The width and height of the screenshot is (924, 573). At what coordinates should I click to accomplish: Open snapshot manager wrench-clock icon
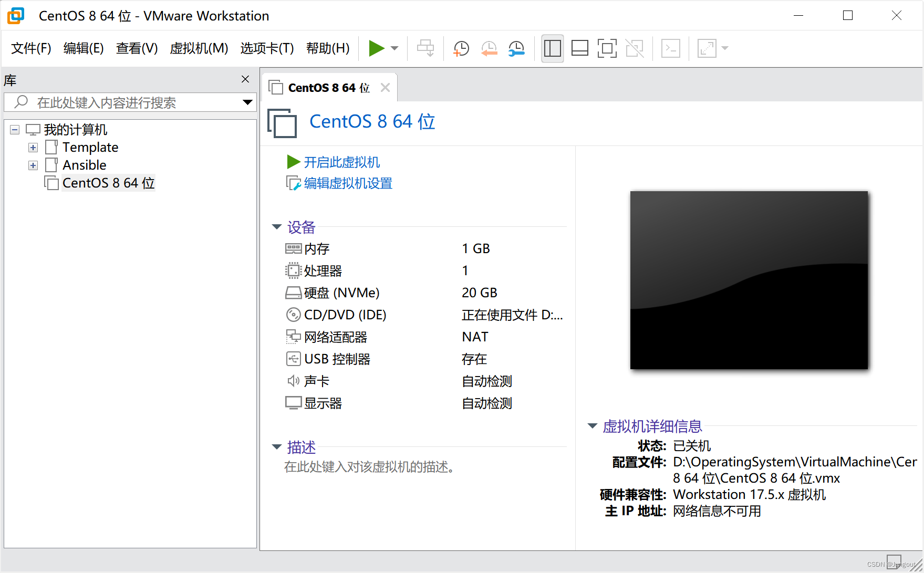[517, 48]
